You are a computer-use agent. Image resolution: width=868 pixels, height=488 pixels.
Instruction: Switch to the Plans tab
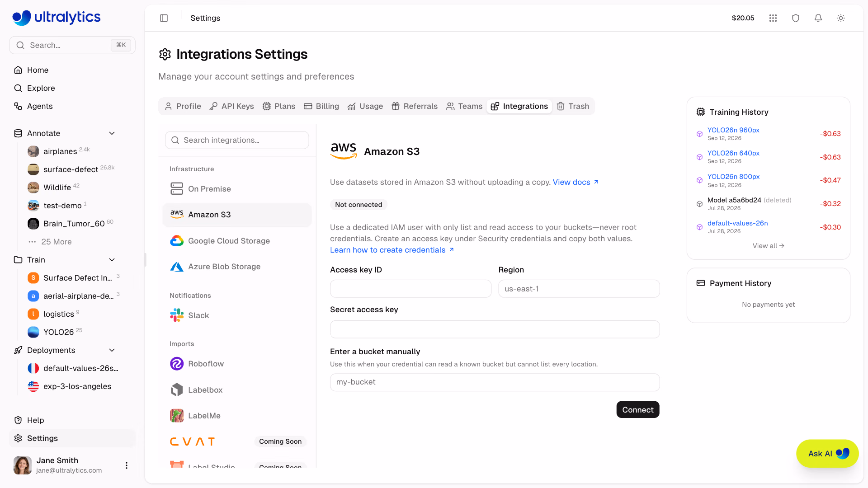279,106
